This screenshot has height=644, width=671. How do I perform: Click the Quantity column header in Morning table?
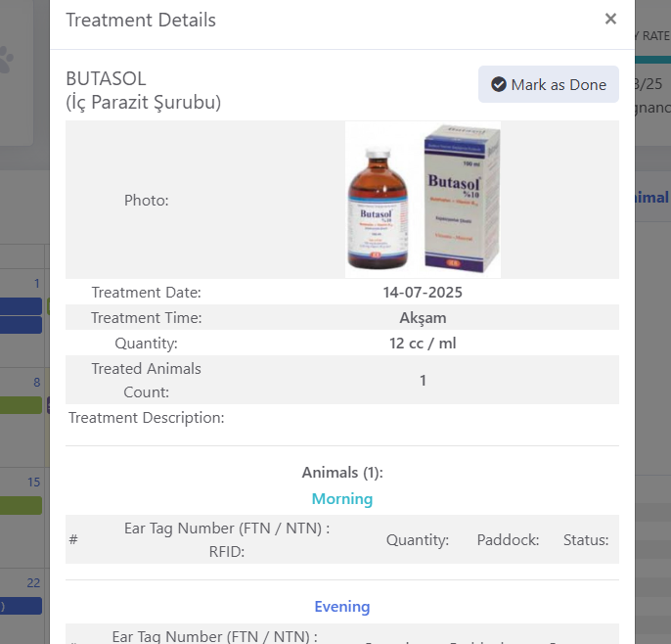[418, 540]
